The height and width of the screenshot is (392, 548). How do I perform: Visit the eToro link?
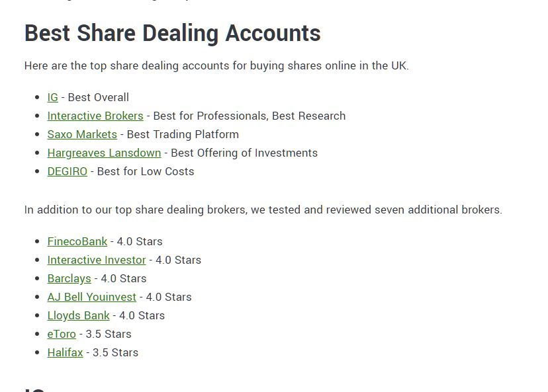click(62, 334)
